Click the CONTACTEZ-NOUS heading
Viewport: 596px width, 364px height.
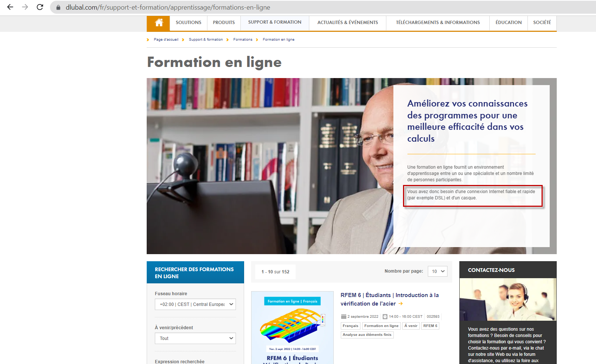(x=491, y=270)
